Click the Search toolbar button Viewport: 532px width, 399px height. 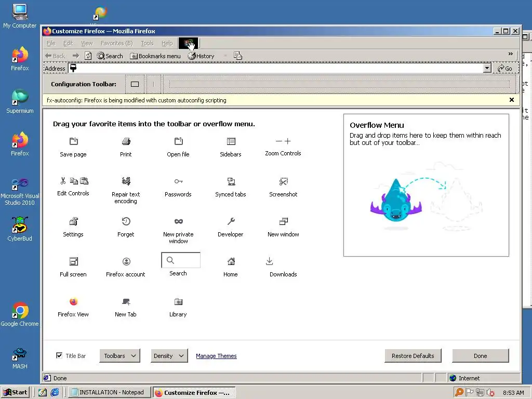click(110, 56)
